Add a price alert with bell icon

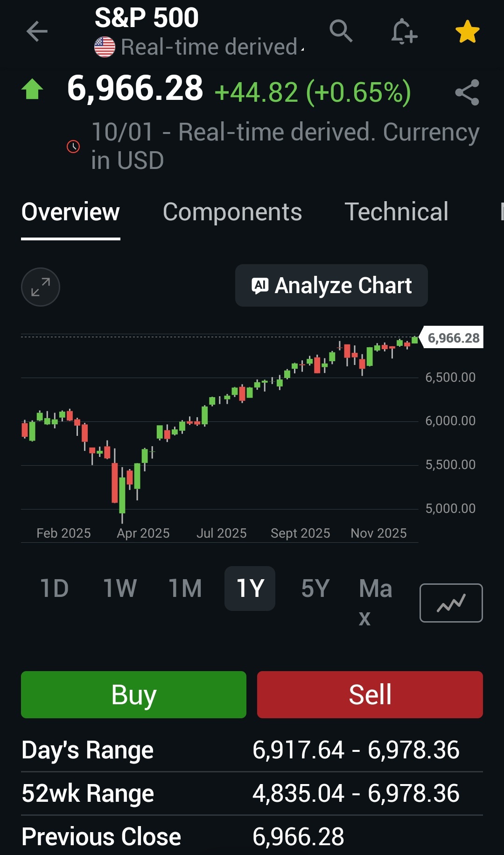(404, 32)
